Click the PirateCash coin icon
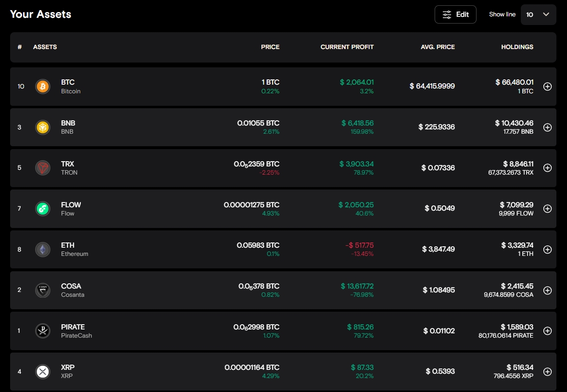The height and width of the screenshot is (392, 567). coord(43,331)
